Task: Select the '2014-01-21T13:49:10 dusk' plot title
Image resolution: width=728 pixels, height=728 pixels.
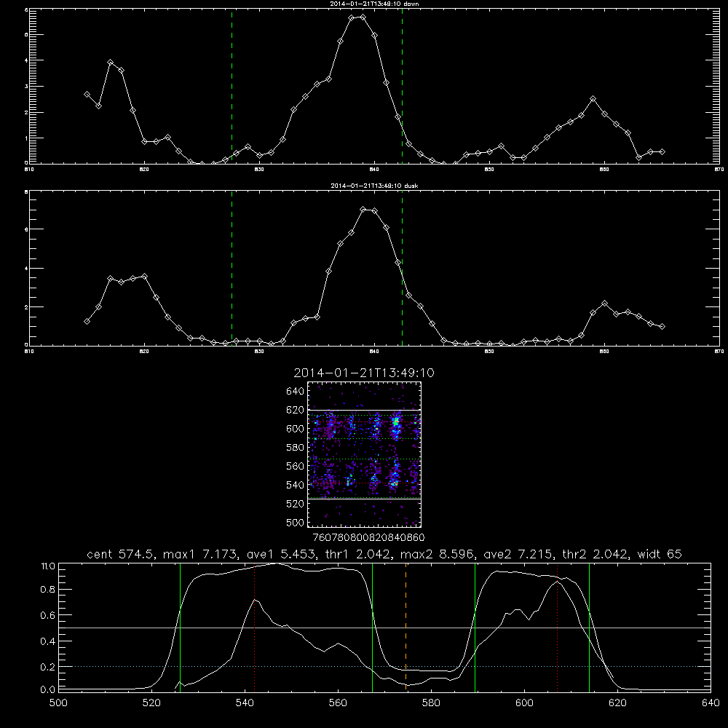Action: coord(374,186)
